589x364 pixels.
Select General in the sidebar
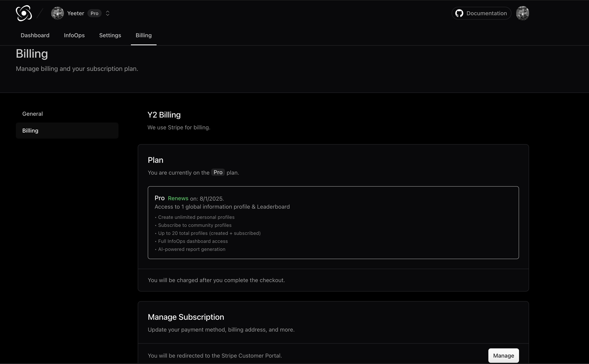coord(32,114)
